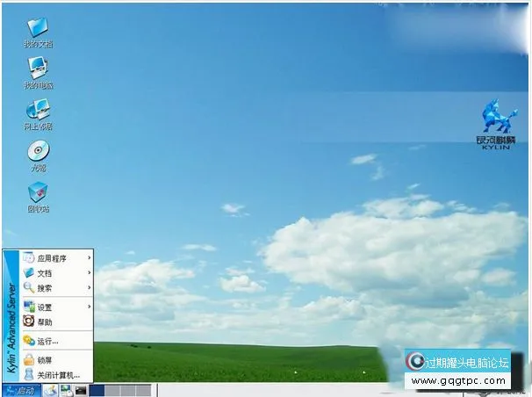Open the 光驱 CD drive icon
Screen dimensions: 532x397
(38, 151)
